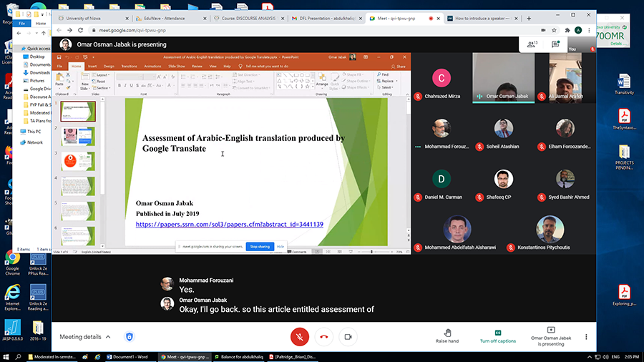Screen dimensions: 644x362
Task: Turn off captions
Action: click(x=498, y=336)
